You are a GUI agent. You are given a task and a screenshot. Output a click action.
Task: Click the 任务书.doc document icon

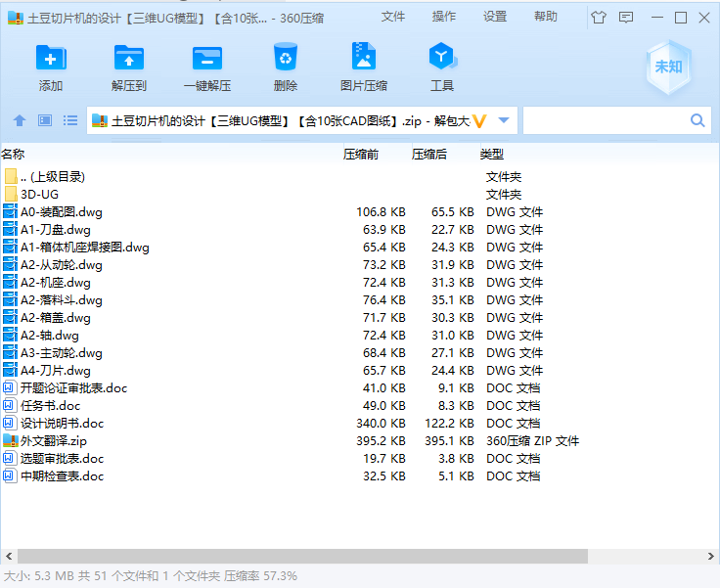9,405
